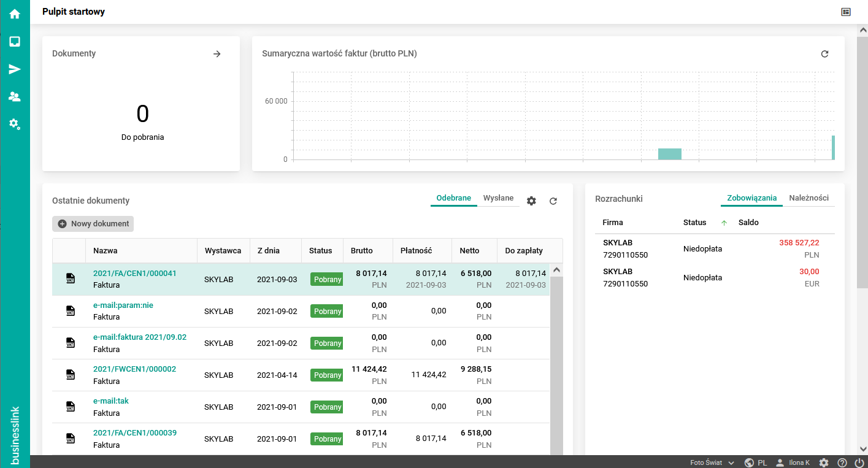This screenshot has height=468, width=868.
Task: Click the page scrollbar up arrow
Action: pyautogui.click(x=862, y=30)
